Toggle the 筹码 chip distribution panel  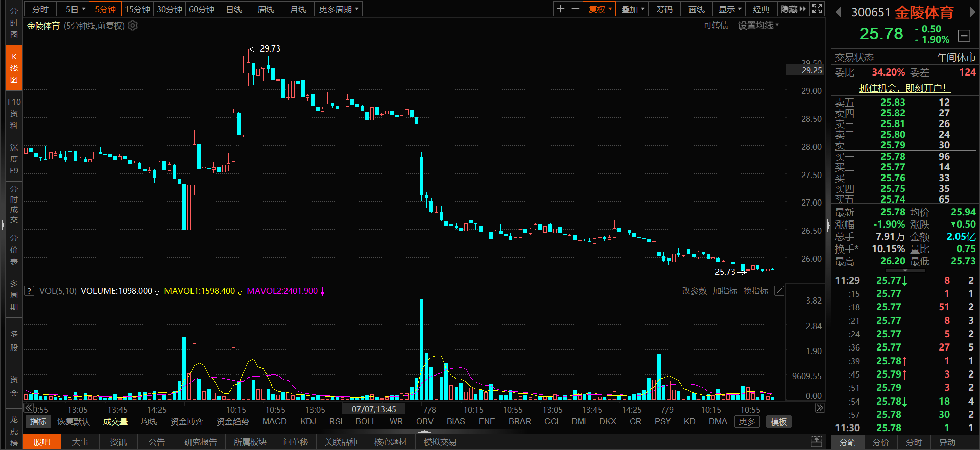[664, 9]
